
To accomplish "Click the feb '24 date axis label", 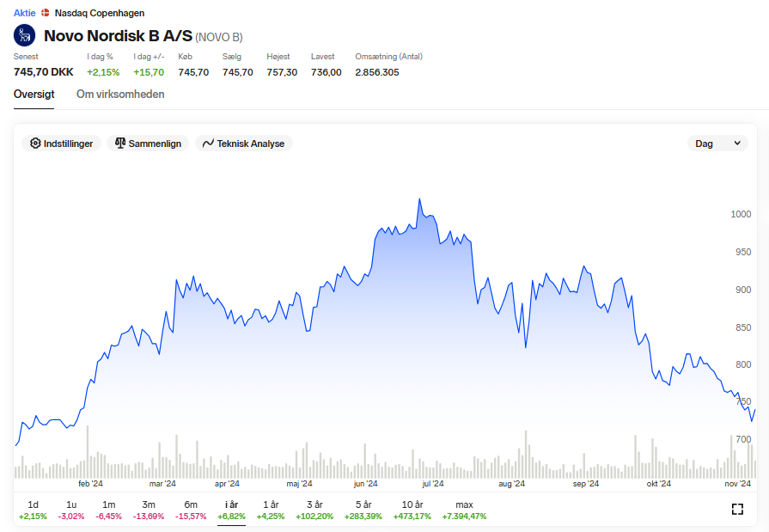I will point(91,484).
